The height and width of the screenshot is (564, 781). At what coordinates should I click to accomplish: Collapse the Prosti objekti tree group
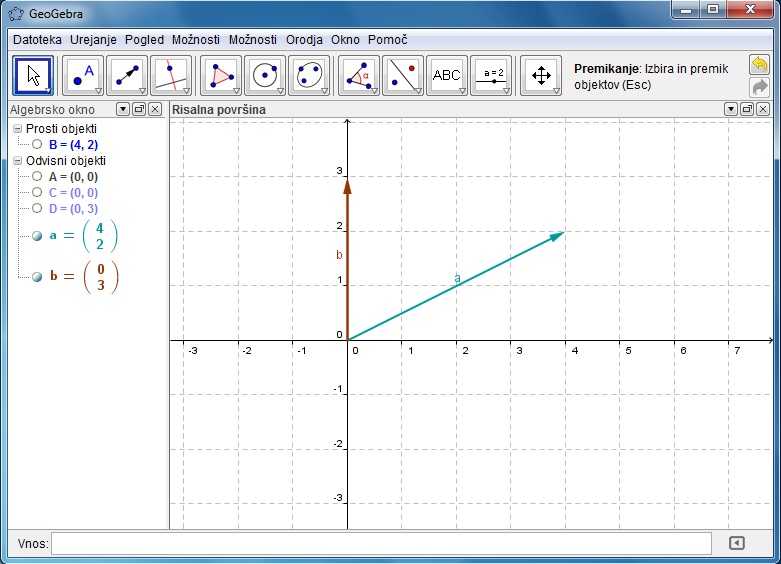click(17, 130)
